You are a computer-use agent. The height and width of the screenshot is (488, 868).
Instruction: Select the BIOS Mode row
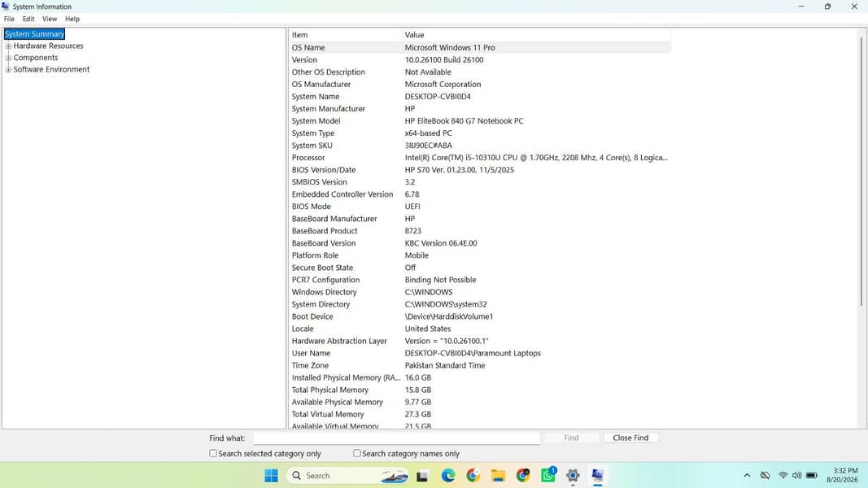[480, 207]
